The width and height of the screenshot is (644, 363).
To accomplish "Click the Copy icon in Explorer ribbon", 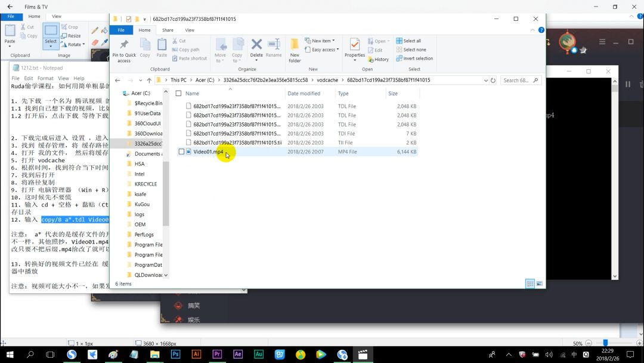I will pos(145,44).
